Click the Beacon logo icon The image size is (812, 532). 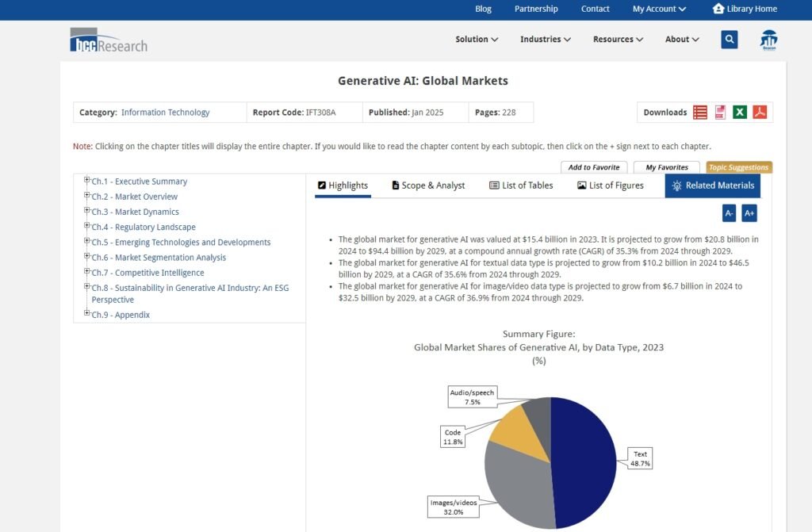(x=768, y=40)
